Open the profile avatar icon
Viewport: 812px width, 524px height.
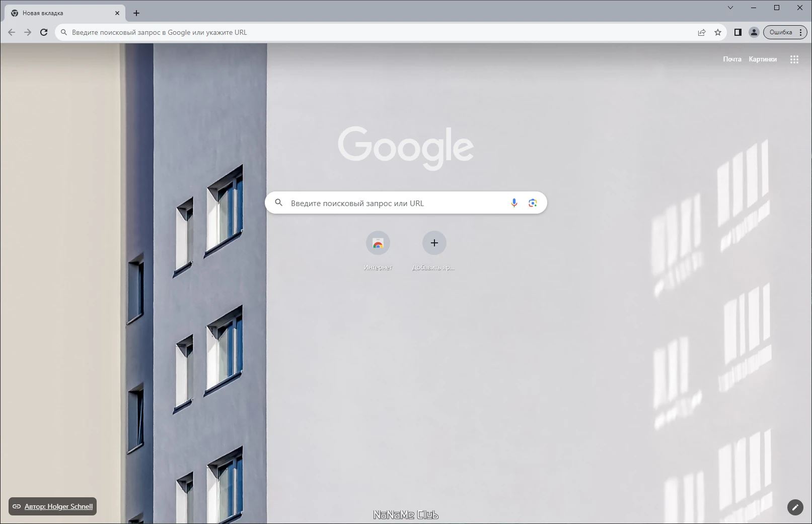pos(754,32)
